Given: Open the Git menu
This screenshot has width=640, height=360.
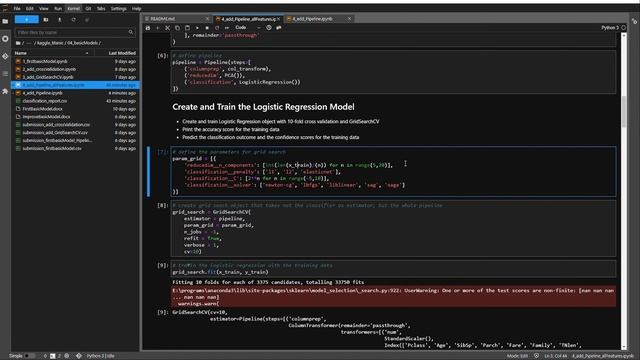Looking at the screenshot, I should click(88, 9).
